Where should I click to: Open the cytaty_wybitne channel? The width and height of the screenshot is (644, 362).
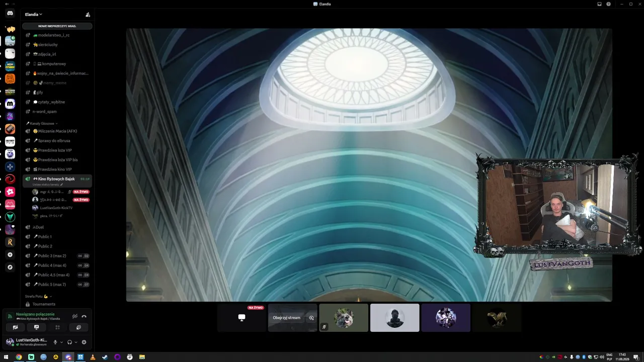[x=57, y=102]
